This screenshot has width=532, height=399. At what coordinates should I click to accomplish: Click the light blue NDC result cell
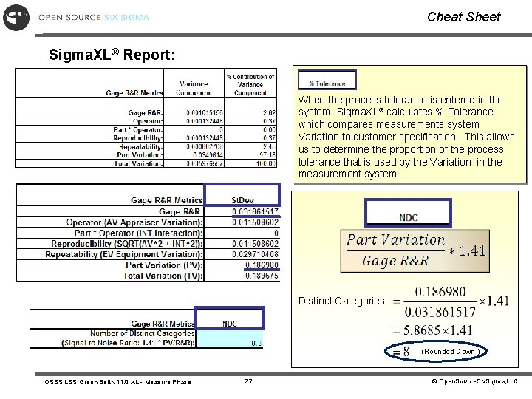coord(230,338)
